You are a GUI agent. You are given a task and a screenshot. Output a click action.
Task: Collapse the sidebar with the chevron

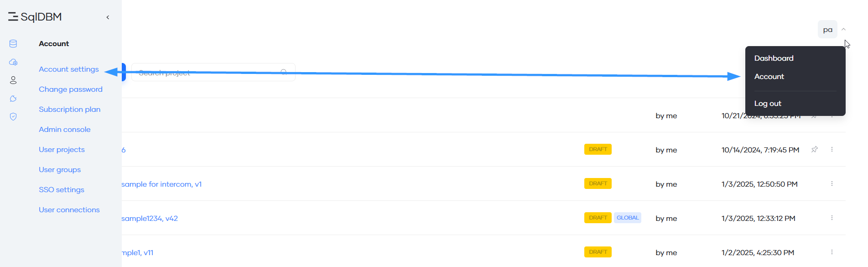click(x=108, y=17)
